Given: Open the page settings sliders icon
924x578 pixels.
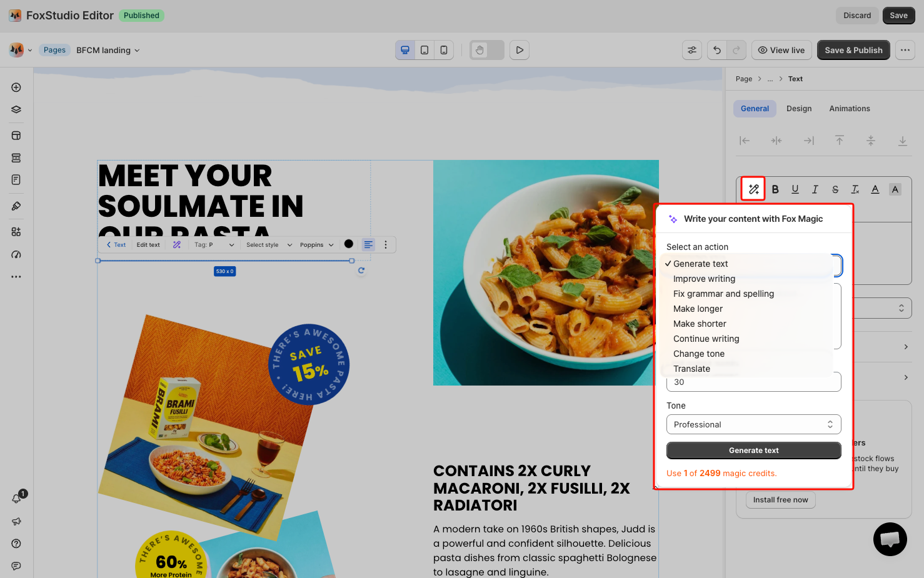Looking at the screenshot, I should 692,50.
